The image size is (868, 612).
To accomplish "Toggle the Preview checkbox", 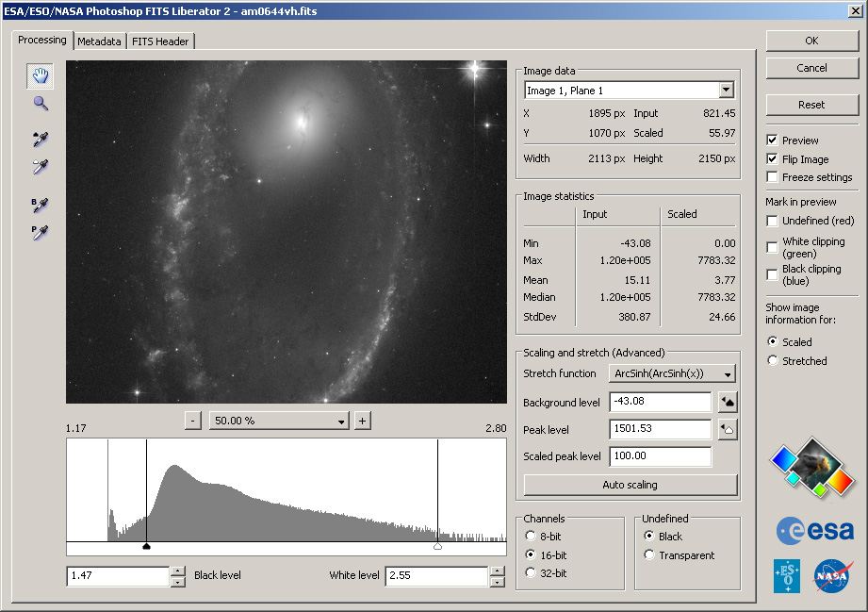I will click(x=772, y=141).
